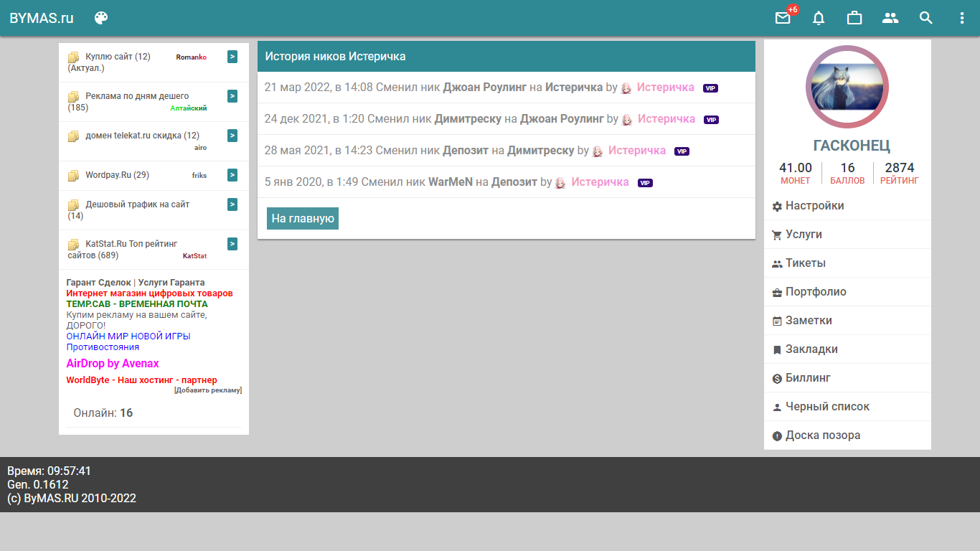The height and width of the screenshot is (551, 980).
Task: Click the BYMAS.ru site logo
Action: (42, 18)
